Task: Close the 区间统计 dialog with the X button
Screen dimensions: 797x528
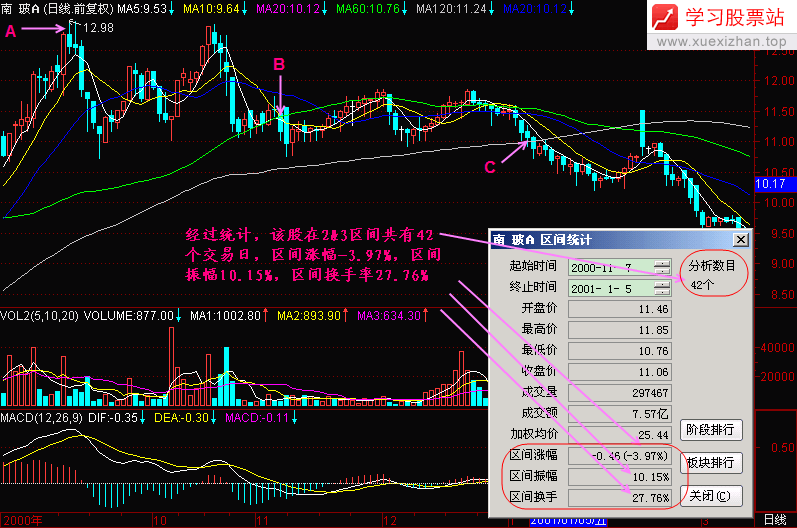Action: point(741,239)
